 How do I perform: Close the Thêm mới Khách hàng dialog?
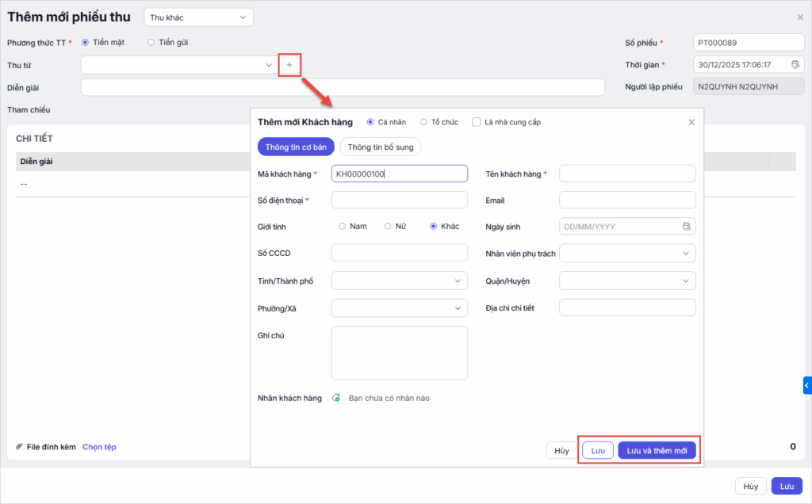click(x=691, y=122)
